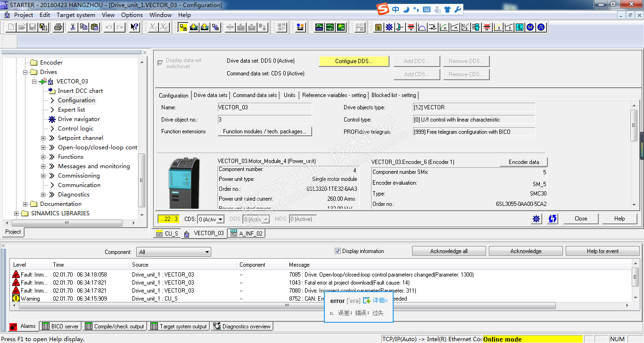Click the blue M motor toolbar icon
The image size is (644, 343).
click(x=530, y=27)
